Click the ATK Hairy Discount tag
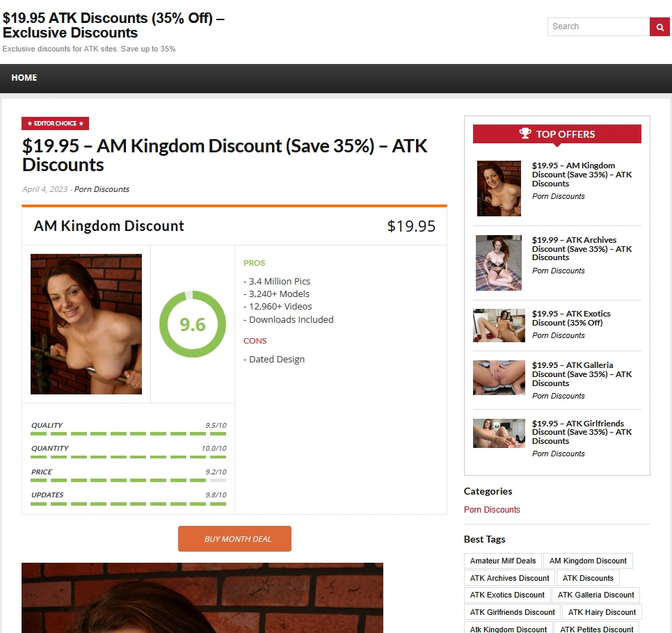Image resolution: width=672 pixels, height=633 pixels. 602,612
